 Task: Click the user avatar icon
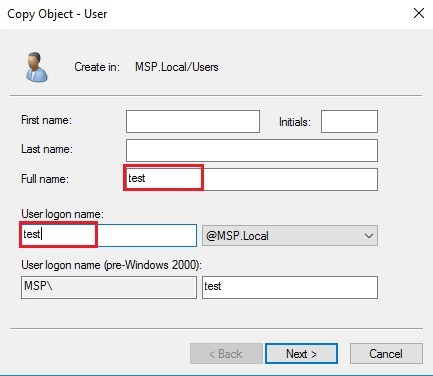(x=37, y=67)
